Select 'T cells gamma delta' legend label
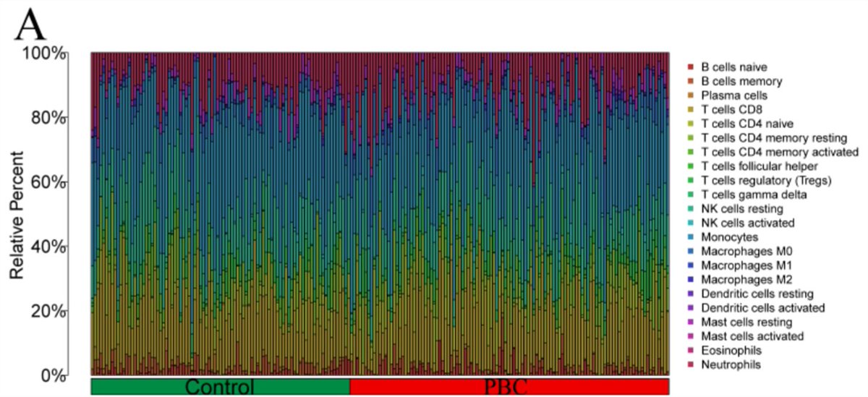 click(x=752, y=195)
